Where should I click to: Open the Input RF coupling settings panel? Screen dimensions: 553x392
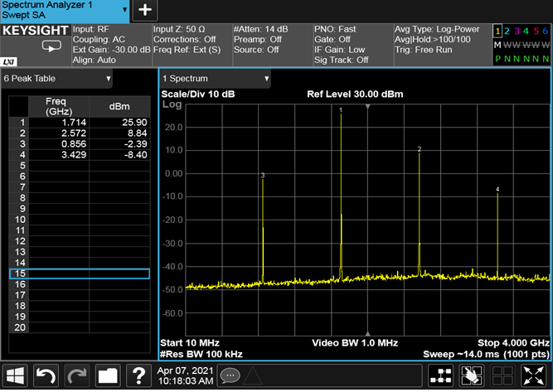pos(111,45)
